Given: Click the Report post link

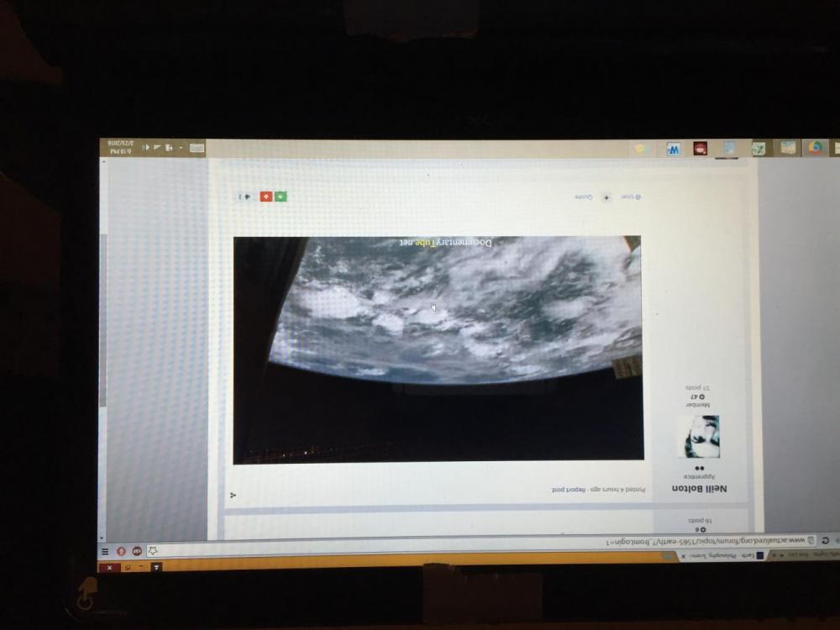Looking at the screenshot, I should [x=569, y=490].
